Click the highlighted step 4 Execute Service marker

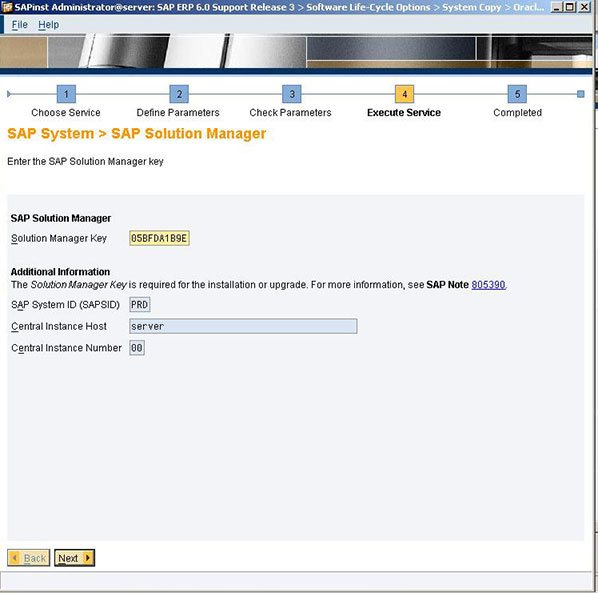coord(404,94)
